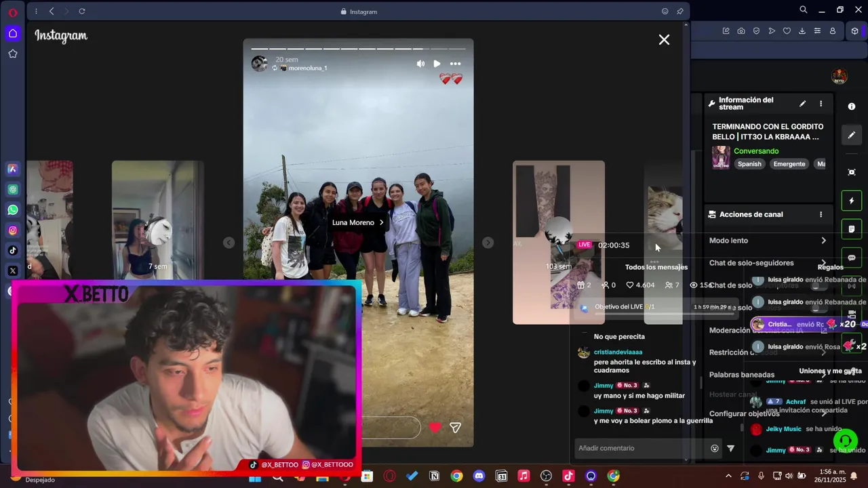Open the browser profile person icon
The image size is (868, 488).
(x=833, y=31)
